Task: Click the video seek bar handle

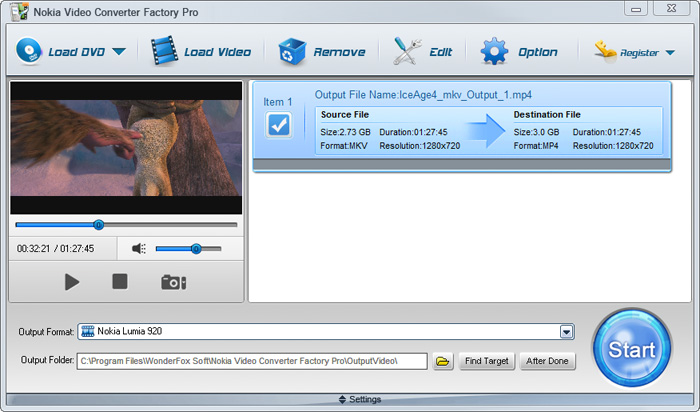Action: coord(99,225)
